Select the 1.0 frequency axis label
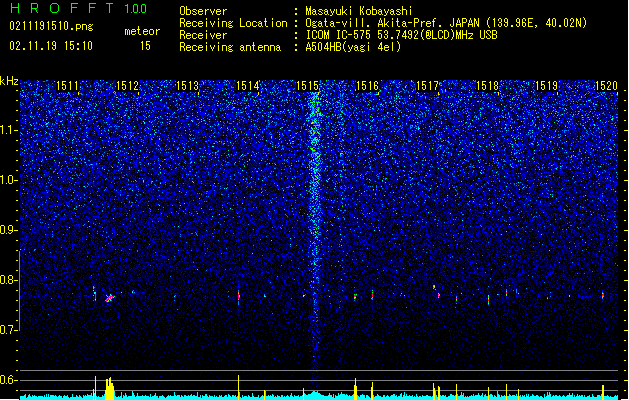Viewport: 629px width, 400px height. click(x=9, y=180)
